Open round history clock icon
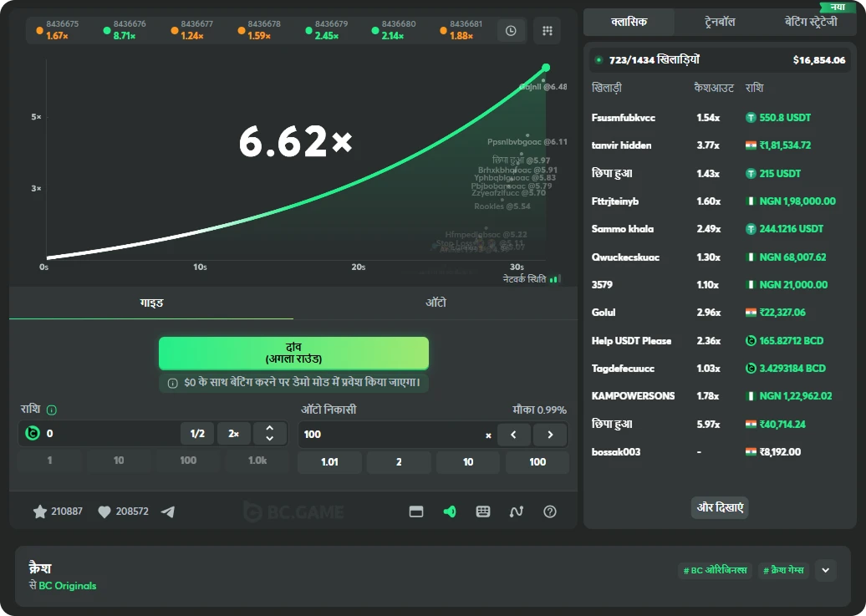This screenshot has width=866, height=616. pos(511,31)
